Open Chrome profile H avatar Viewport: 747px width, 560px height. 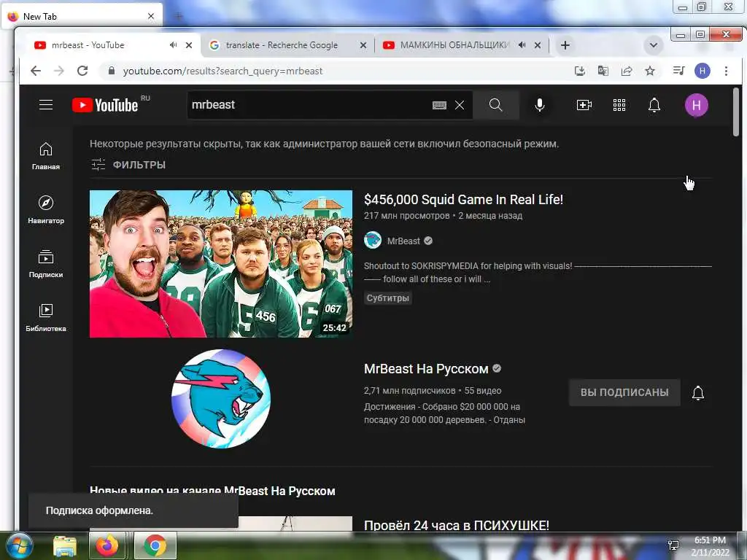pyautogui.click(x=703, y=71)
